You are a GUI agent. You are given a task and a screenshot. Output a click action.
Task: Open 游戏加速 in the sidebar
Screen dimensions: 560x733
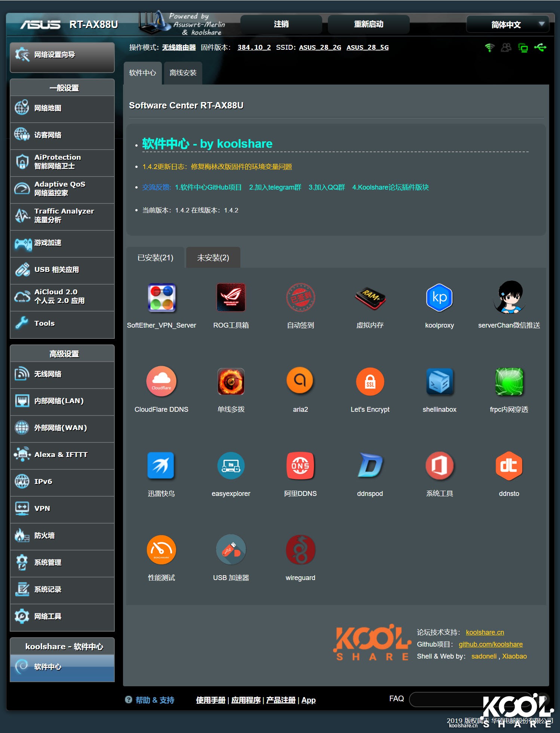[62, 243]
